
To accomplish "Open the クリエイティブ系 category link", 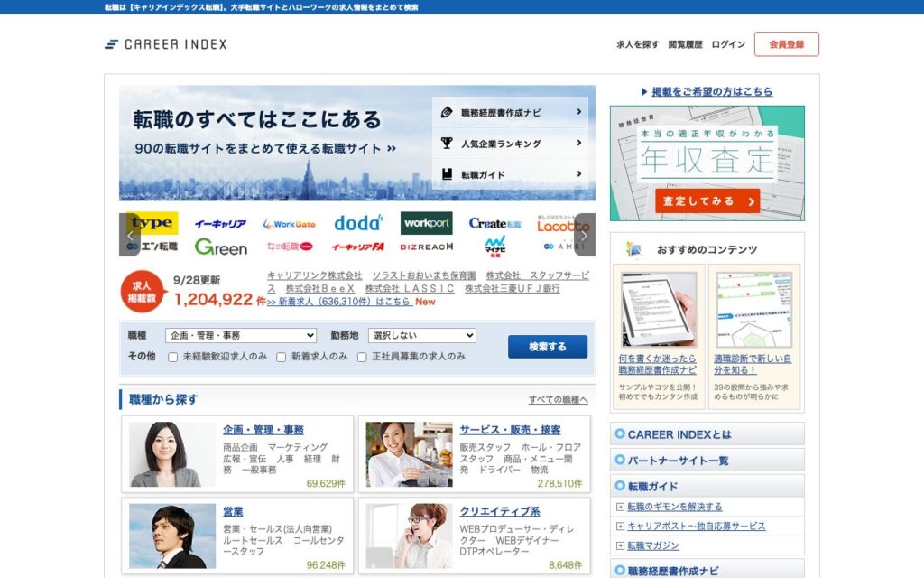I will (500, 511).
